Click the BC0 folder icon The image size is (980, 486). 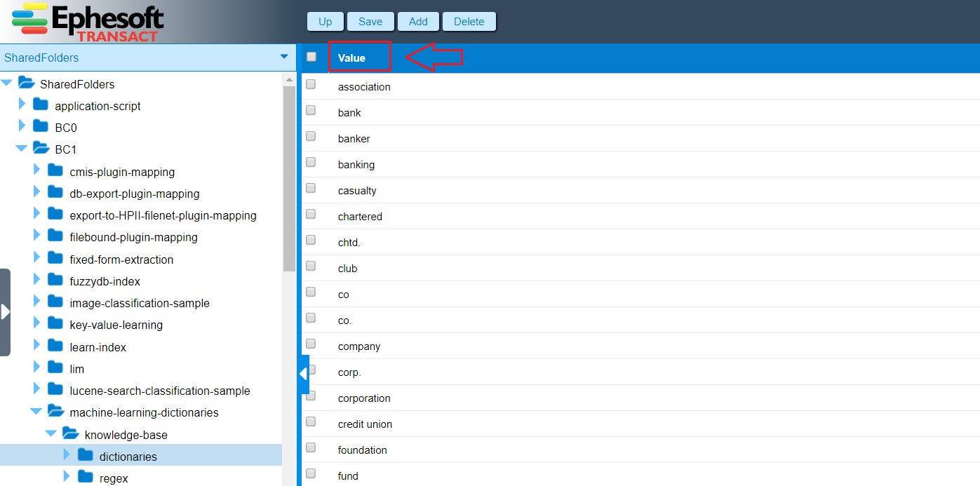(x=41, y=127)
